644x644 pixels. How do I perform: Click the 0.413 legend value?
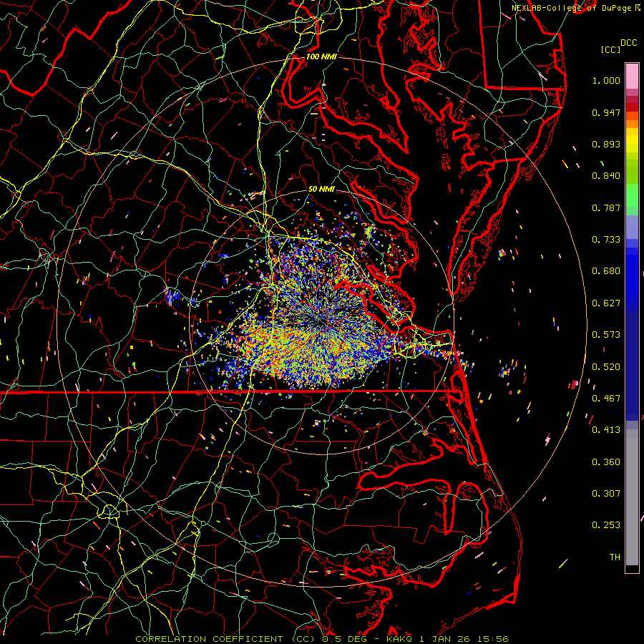click(606, 430)
